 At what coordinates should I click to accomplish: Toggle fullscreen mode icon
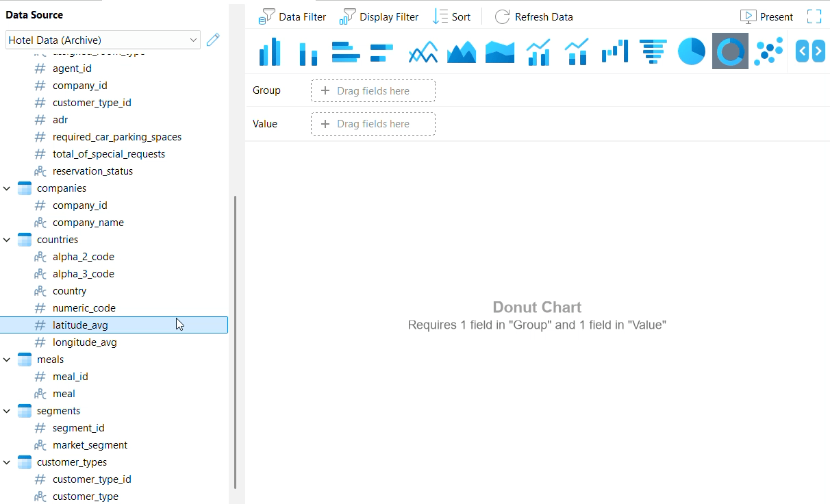click(x=814, y=16)
